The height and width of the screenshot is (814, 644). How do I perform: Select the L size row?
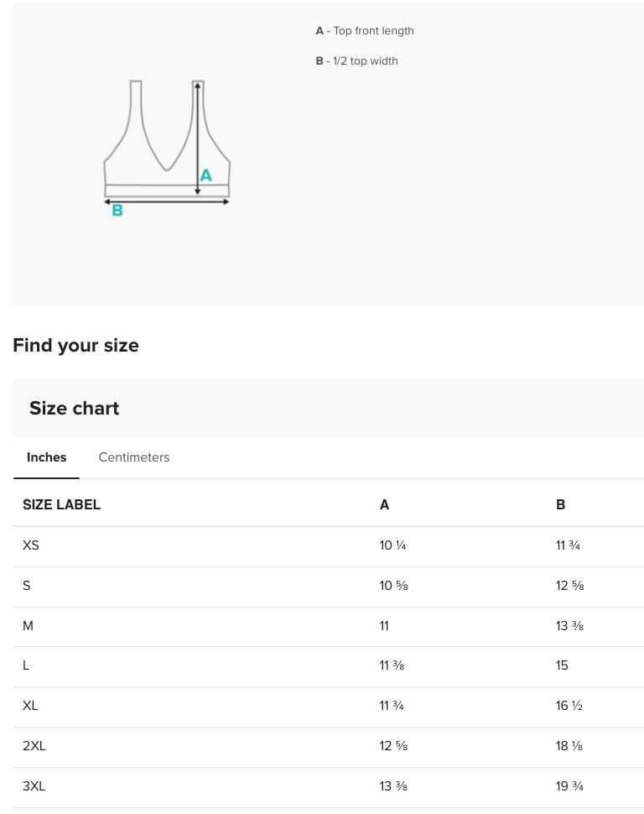pos(26,665)
